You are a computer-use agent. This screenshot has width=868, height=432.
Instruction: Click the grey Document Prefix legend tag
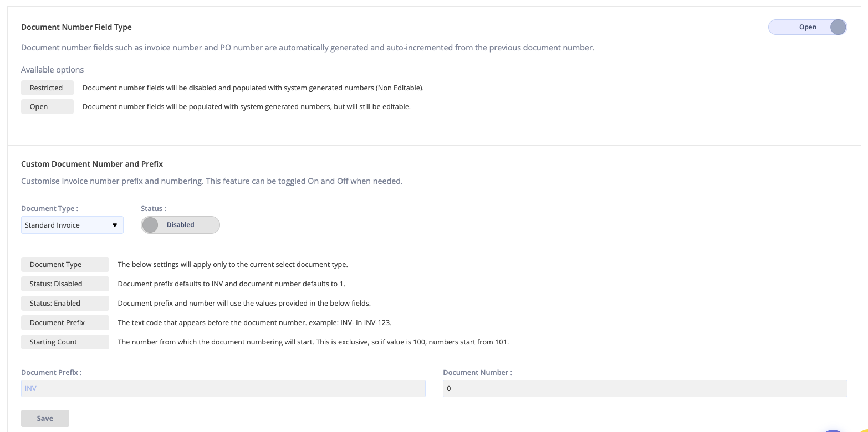coord(64,322)
